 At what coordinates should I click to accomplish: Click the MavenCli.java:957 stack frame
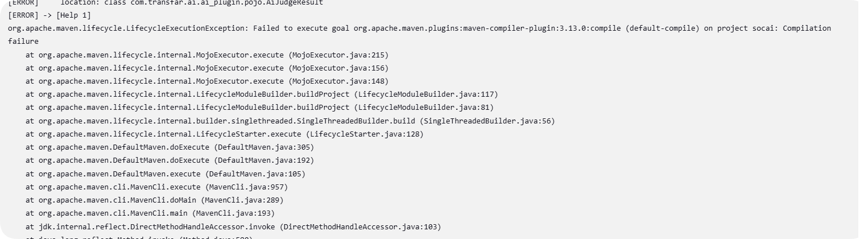pyautogui.click(x=246, y=187)
